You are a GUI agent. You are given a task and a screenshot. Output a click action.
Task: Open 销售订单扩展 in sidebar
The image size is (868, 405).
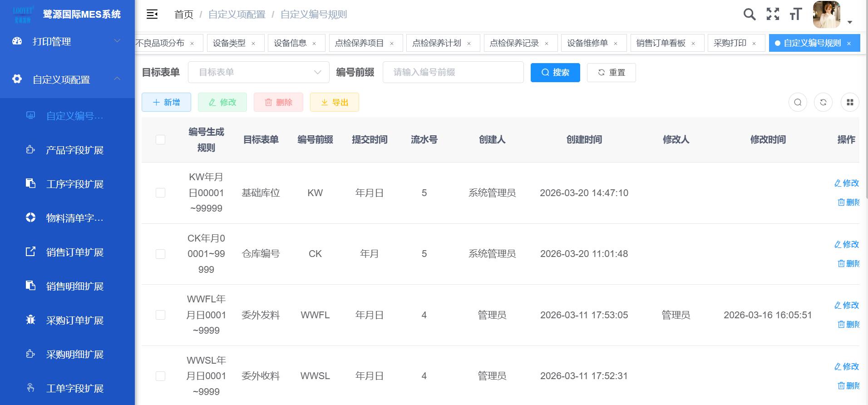pos(74,252)
